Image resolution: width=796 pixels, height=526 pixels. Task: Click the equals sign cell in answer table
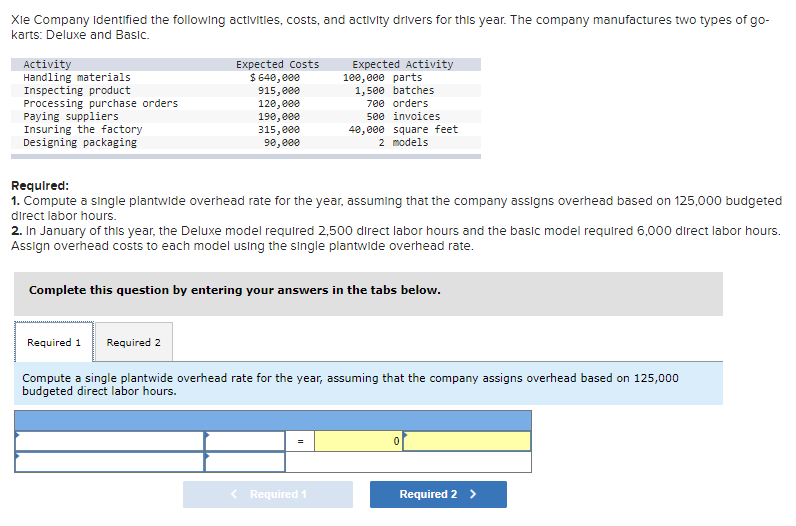300,441
